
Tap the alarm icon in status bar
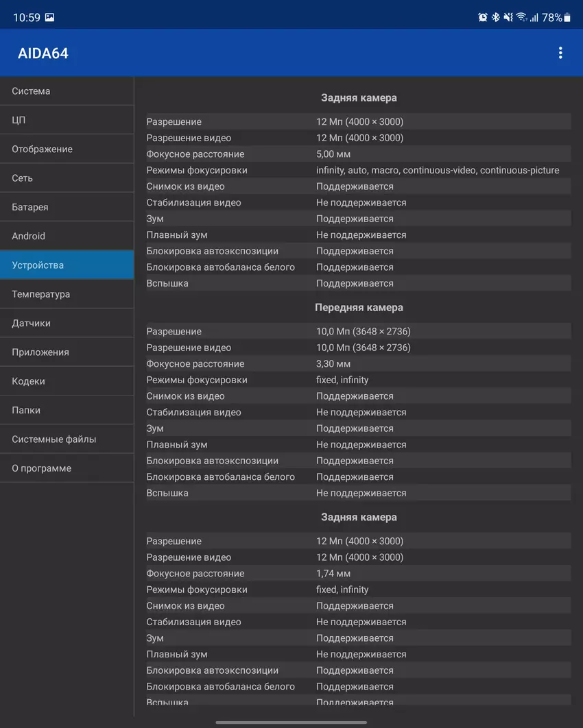point(483,18)
